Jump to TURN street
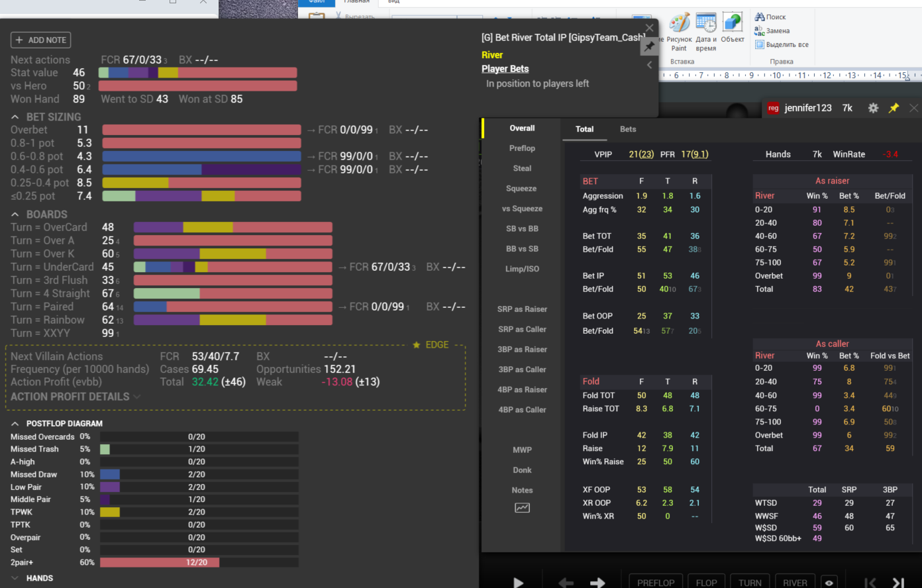This screenshot has height=588, width=922. point(750,582)
